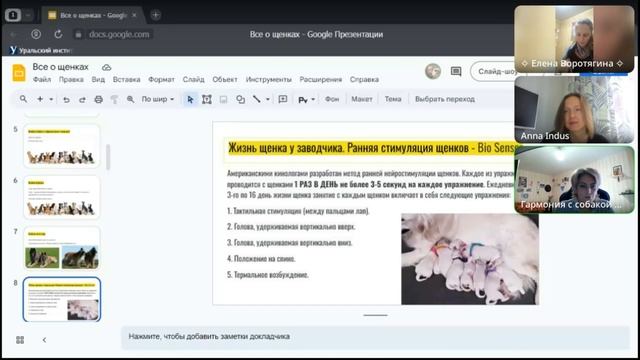Open the 'Расширения' menu

(x=320, y=79)
